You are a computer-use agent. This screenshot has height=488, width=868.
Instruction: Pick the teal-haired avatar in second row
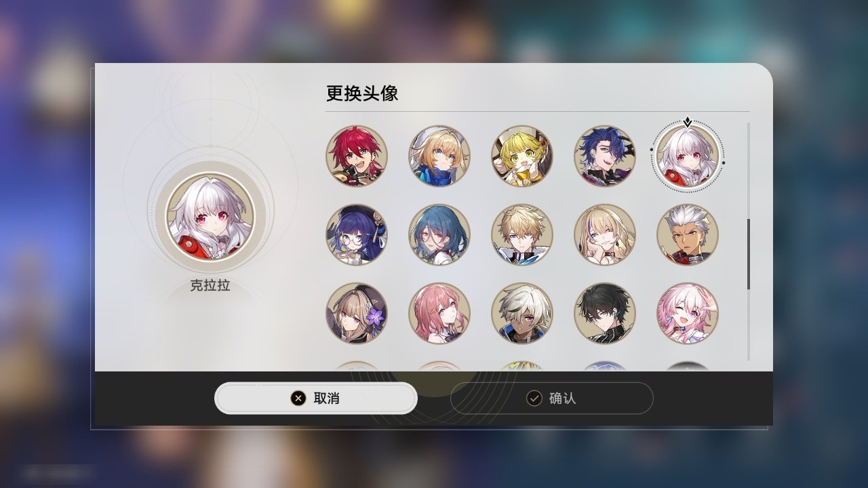439,235
